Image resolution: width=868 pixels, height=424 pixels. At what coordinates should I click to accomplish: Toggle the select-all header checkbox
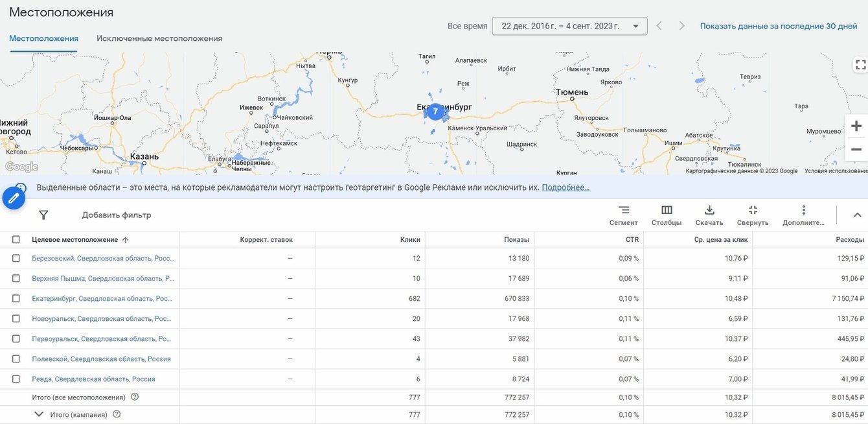tap(16, 240)
